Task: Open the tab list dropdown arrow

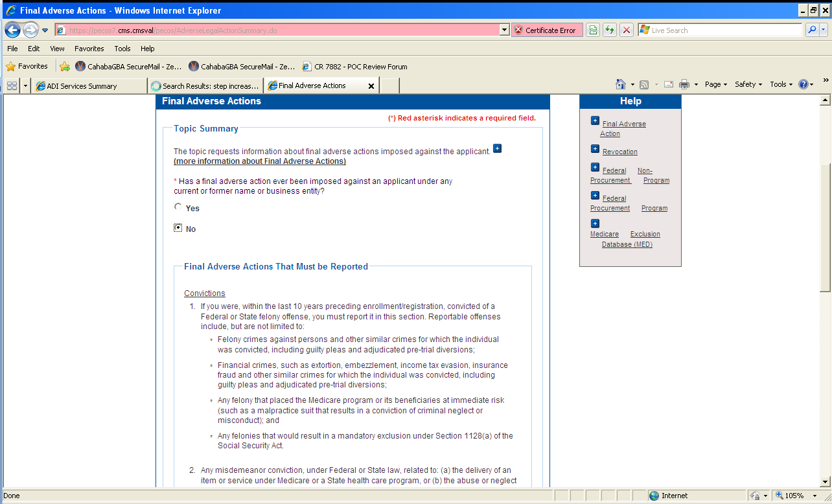Action: click(x=25, y=86)
